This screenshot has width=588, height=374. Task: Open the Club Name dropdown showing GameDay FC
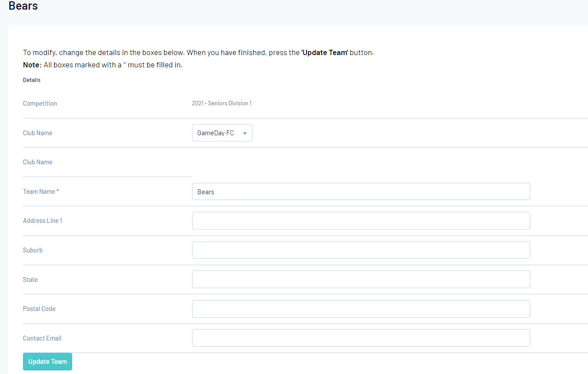point(222,133)
